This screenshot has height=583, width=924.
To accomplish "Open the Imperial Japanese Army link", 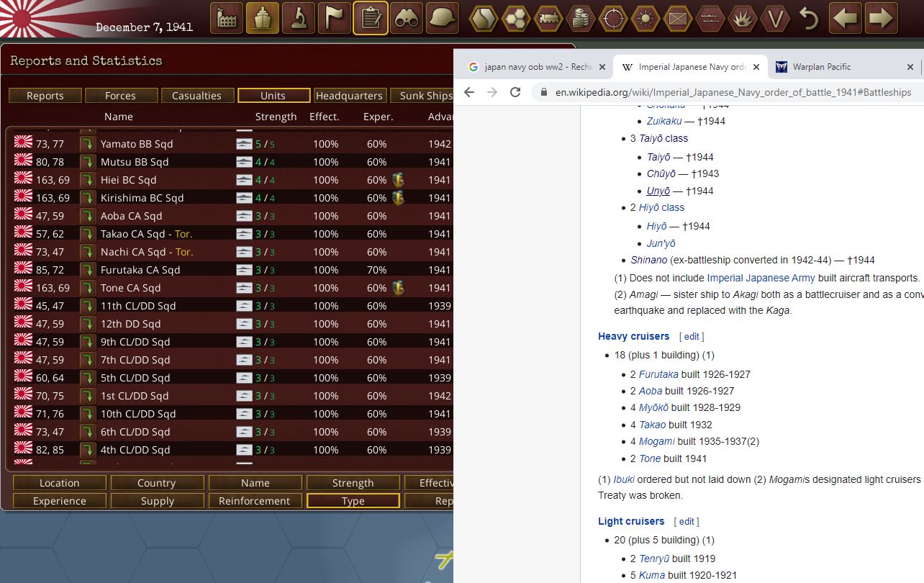I will (761, 278).
